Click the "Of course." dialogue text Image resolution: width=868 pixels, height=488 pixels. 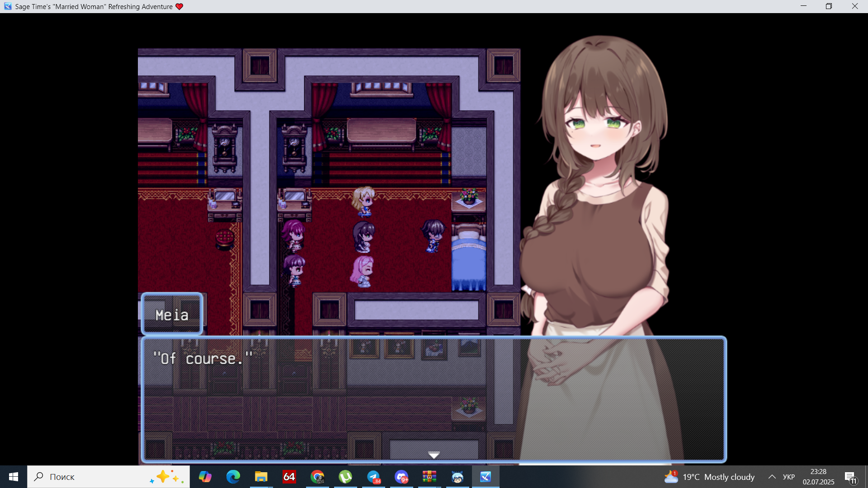pos(203,359)
